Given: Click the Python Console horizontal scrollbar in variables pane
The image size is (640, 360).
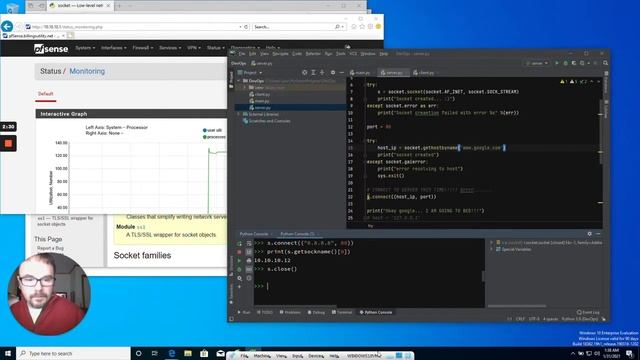Looking at the screenshot, I should point(517,306).
